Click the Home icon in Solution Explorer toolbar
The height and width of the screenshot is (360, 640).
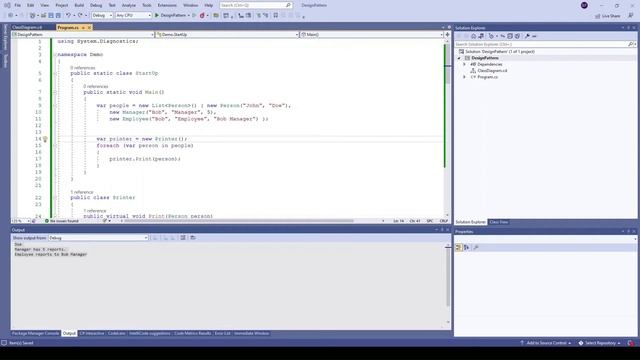(x=473, y=36)
